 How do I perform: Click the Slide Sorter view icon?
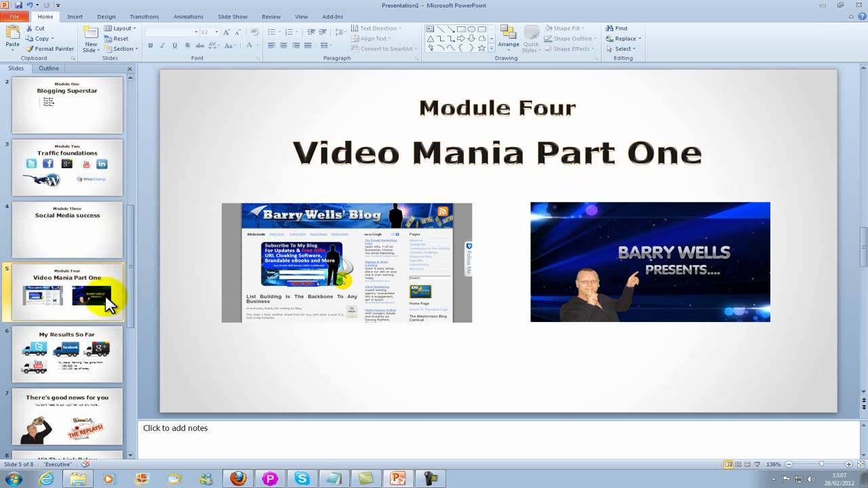tap(738, 464)
